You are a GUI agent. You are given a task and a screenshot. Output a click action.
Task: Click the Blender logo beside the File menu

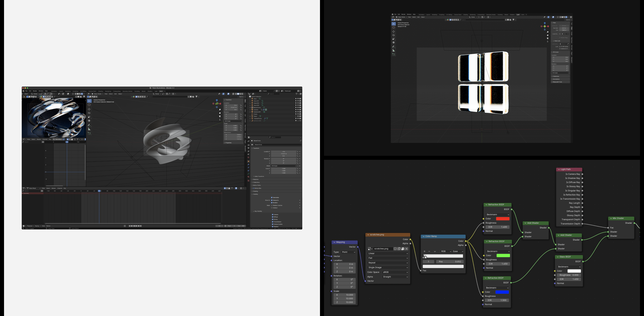[x=24, y=91]
